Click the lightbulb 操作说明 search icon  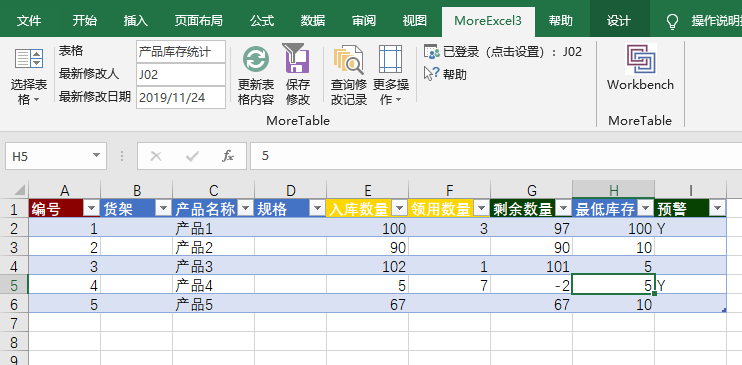coord(672,21)
